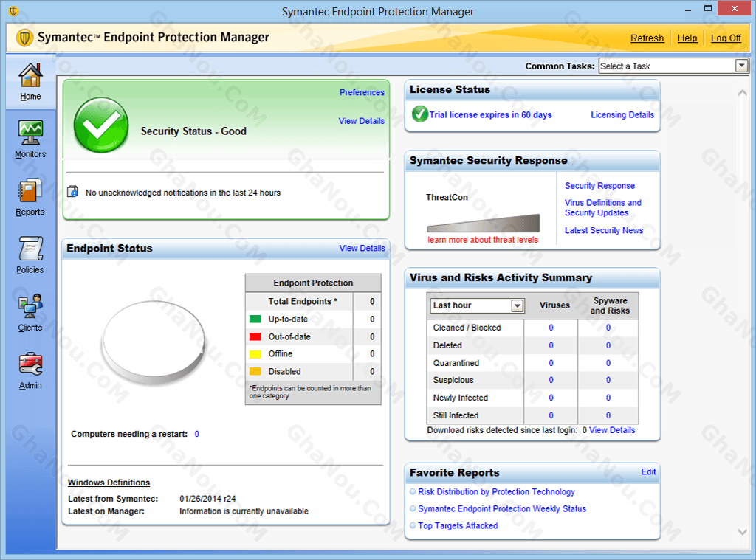Open the Top Targets Attacked report

coord(458,525)
